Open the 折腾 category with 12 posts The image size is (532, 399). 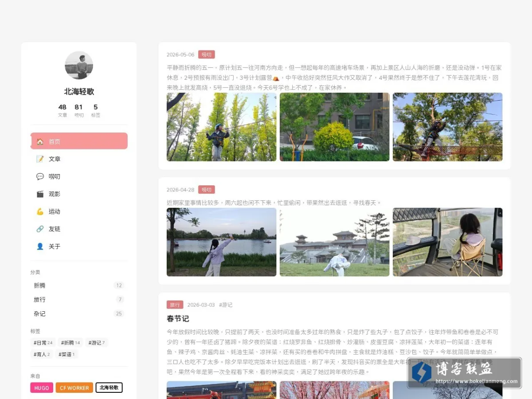coord(79,286)
